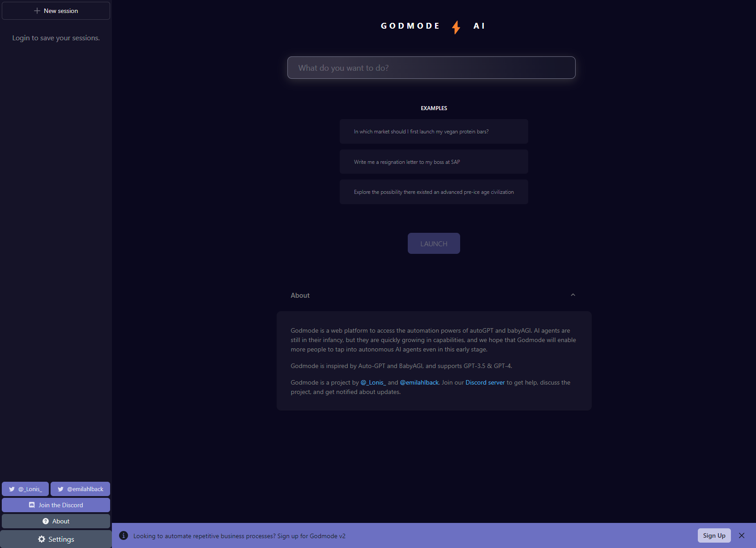Open Settings in the sidebar

[x=56, y=539]
